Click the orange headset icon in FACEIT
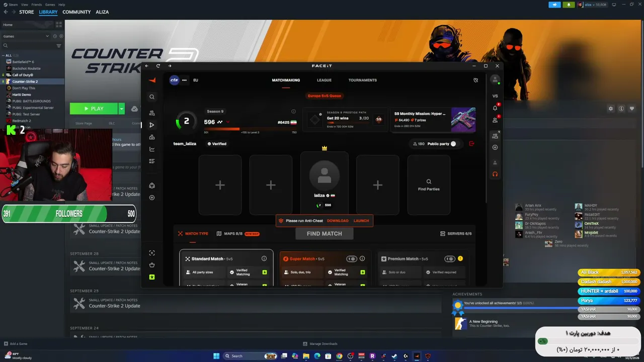The image size is (644, 362). (x=495, y=174)
